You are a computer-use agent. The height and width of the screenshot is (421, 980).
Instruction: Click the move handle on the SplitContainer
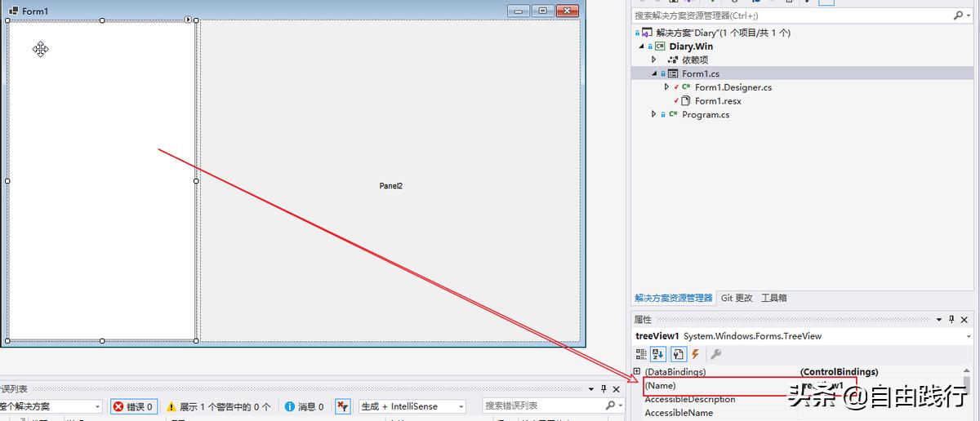(40, 50)
